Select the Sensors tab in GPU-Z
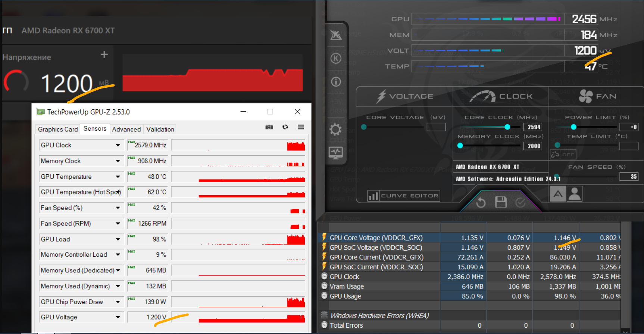 95,128
